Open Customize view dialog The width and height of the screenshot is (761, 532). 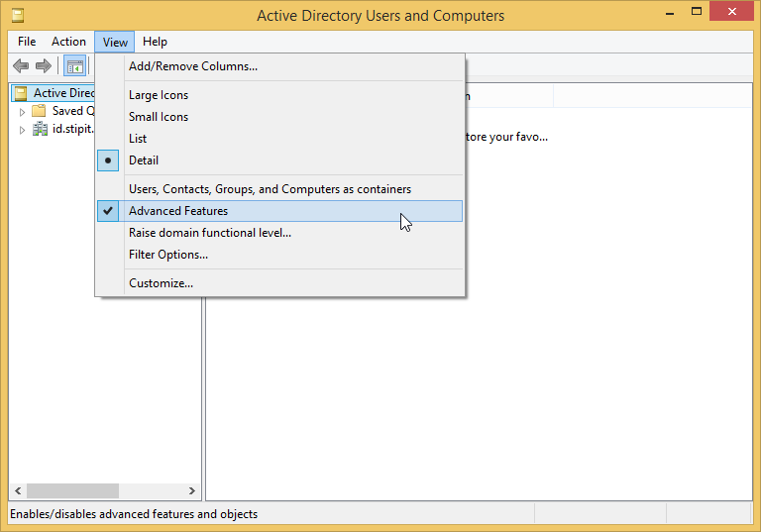coord(279,283)
